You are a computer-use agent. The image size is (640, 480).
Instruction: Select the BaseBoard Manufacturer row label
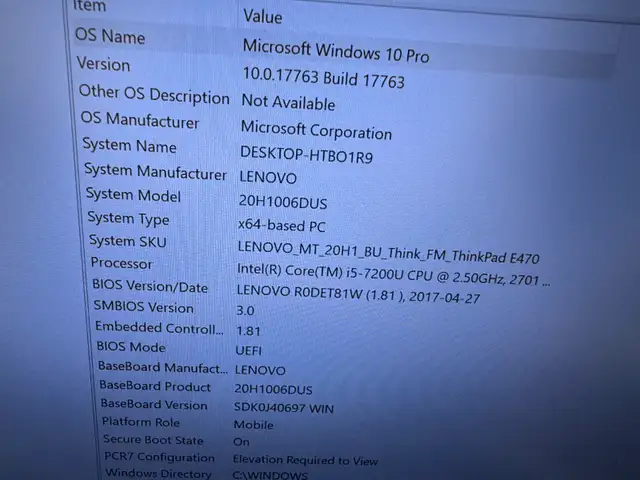tap(162, 367)
